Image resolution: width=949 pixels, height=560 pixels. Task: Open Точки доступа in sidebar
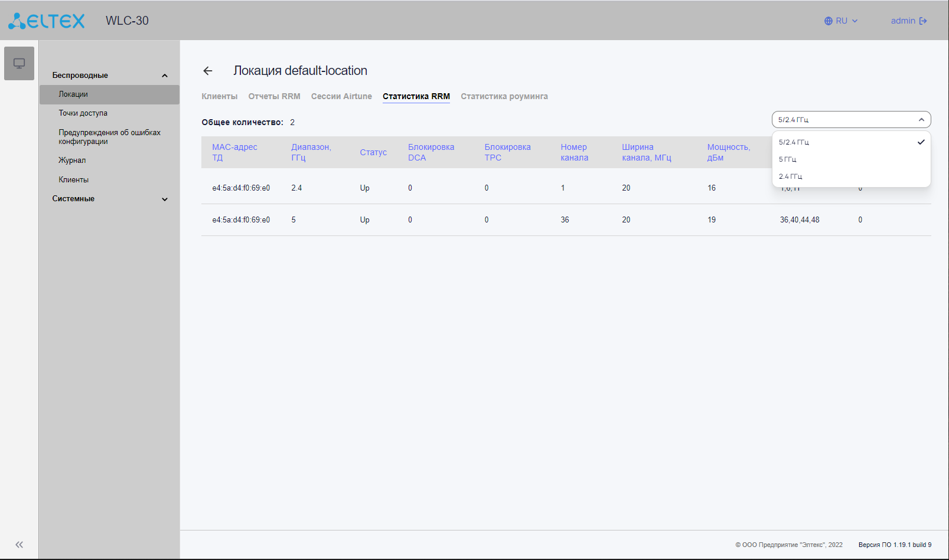pyautogui.click(x=83, y=113)
